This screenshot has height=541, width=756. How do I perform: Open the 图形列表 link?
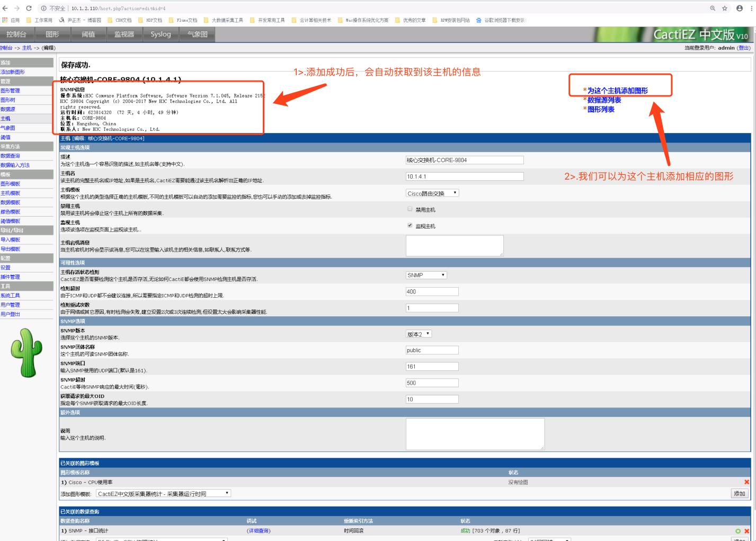601,109
